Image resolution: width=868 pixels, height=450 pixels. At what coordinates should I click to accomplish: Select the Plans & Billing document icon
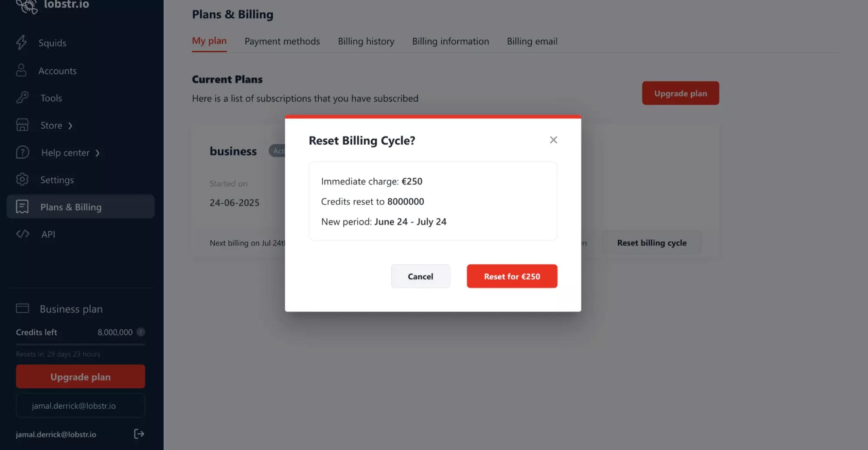tap(22, 207)
